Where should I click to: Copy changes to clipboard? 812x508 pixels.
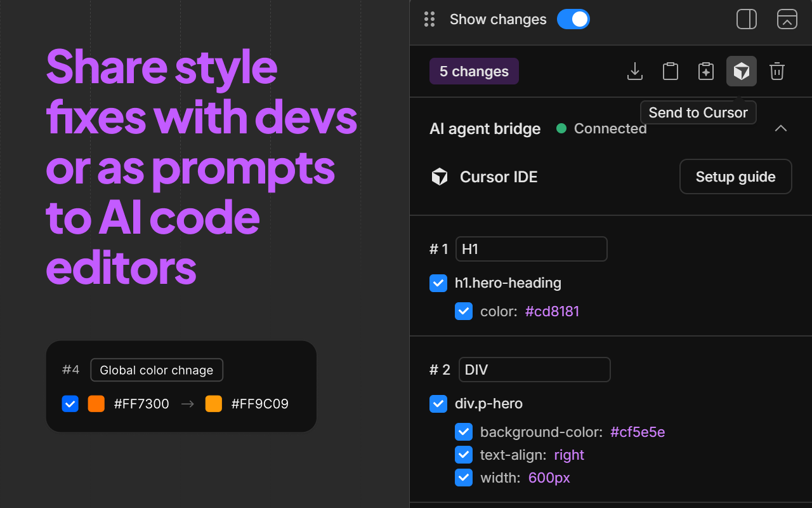671,71
